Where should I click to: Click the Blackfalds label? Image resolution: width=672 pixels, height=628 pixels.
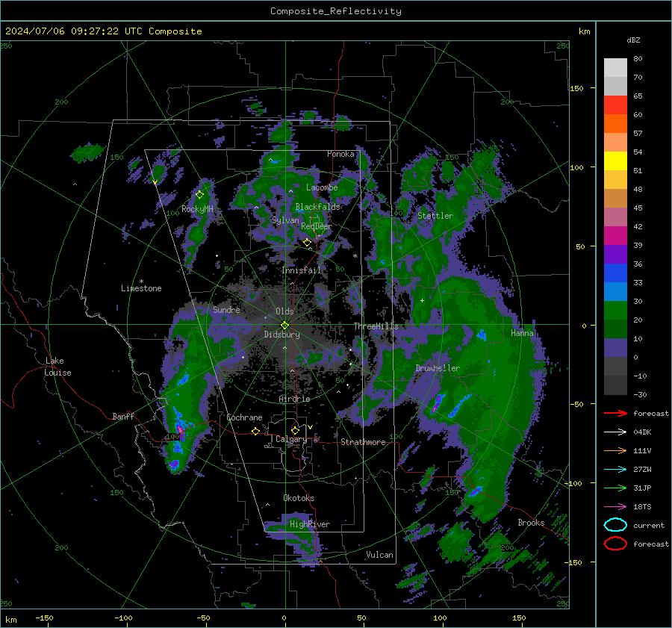(317, 207)
